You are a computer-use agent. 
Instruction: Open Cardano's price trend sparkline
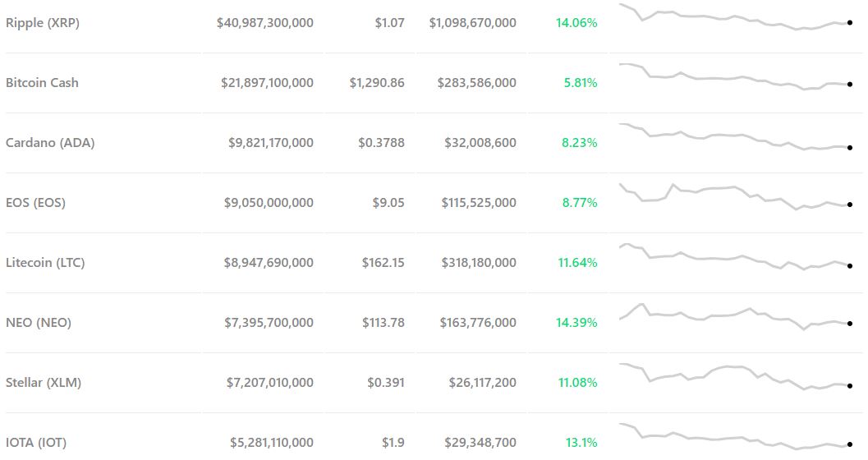[x=735, y=138]
